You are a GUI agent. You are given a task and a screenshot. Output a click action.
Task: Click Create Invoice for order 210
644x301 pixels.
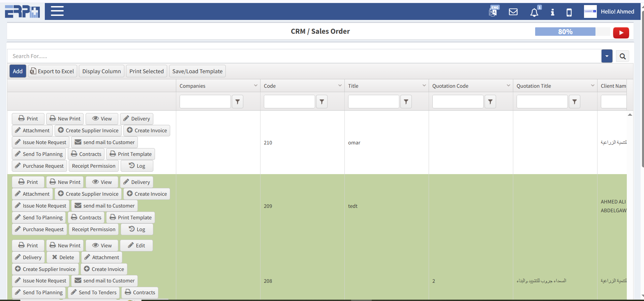coord(147,131)
